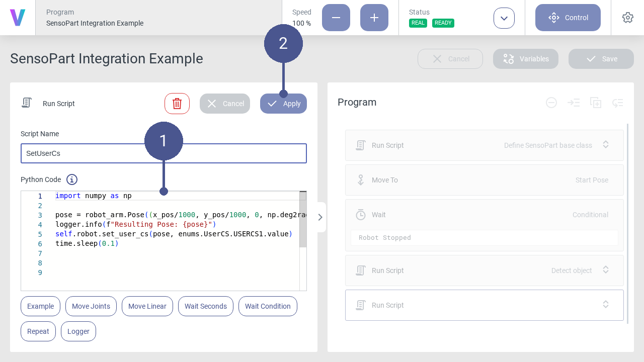Image resolution: width=644 pixels, height=362 pixels.
Task: Click the outdent step icon in Program panel
Action: [618, 103]
